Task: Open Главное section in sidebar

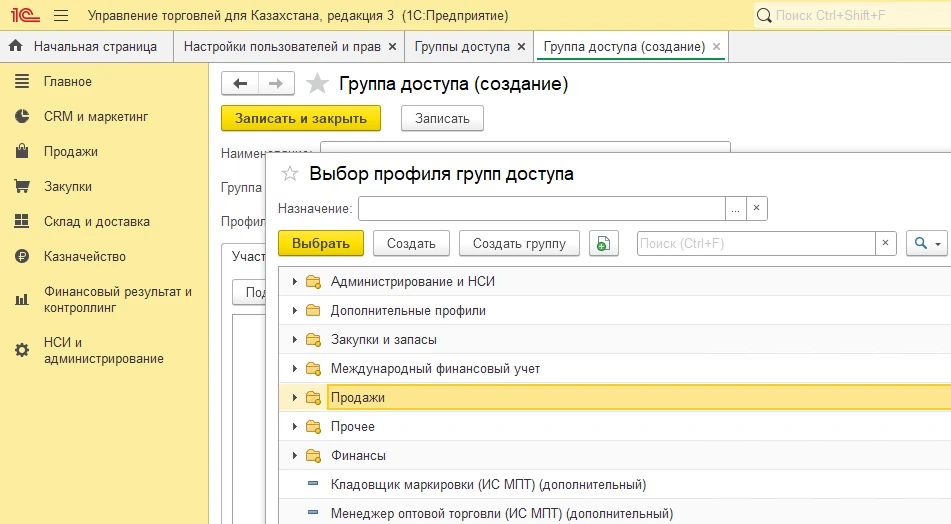Action: (67, 81)
